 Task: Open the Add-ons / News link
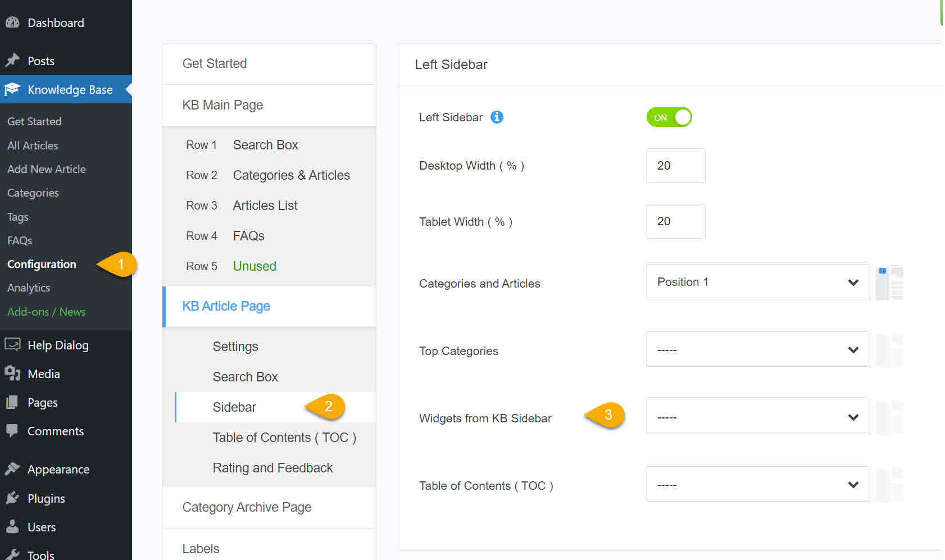(46, 312)
